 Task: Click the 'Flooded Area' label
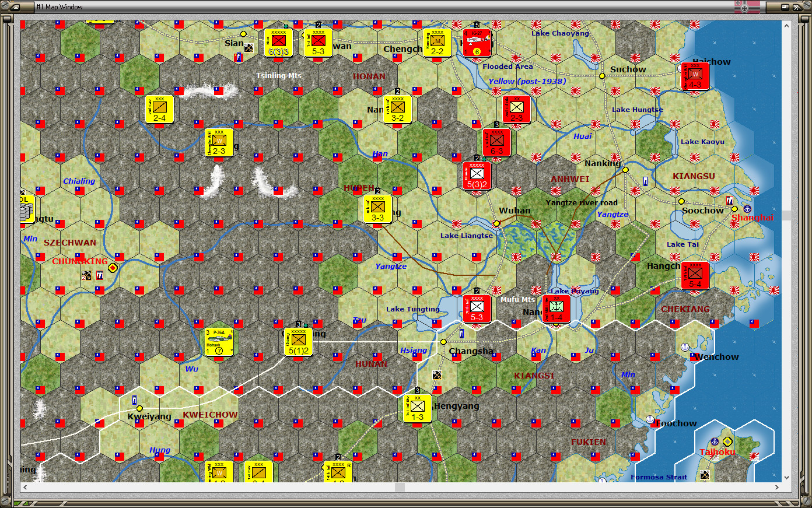click(508, 66)
